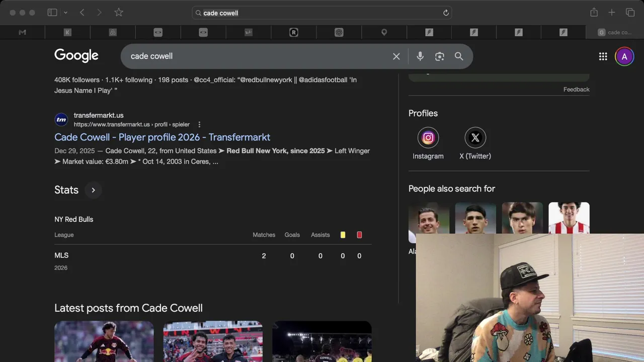Click the Profiles section heading
Screen dimensions: 644x362
coord(423,113)
